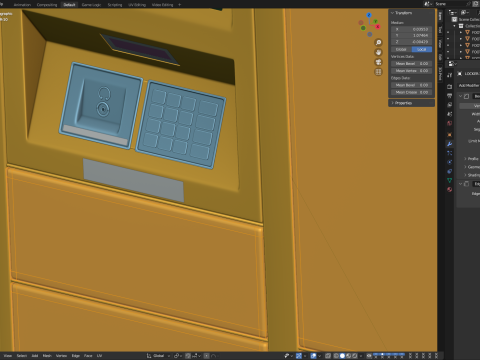Open the Scene properties tab icon
The width and height of the screenshot is (480, 360).
(449, 114)
